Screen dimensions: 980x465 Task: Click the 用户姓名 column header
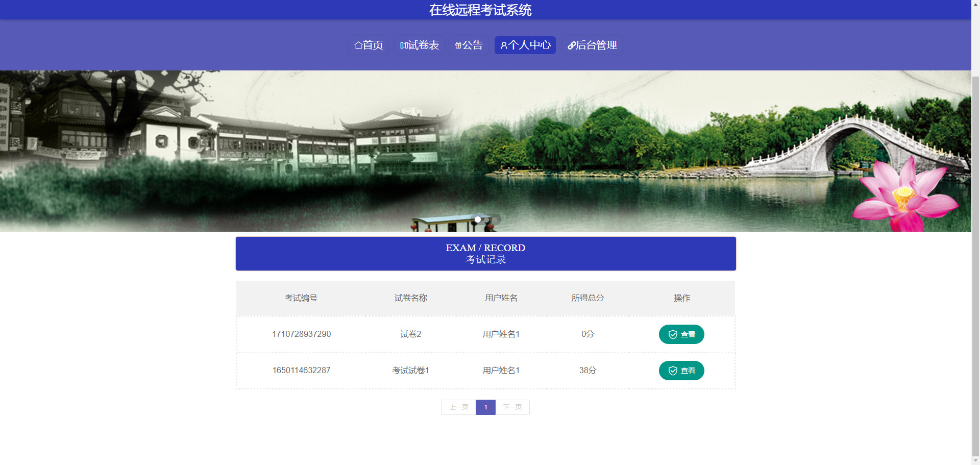(x=501, y=298)
